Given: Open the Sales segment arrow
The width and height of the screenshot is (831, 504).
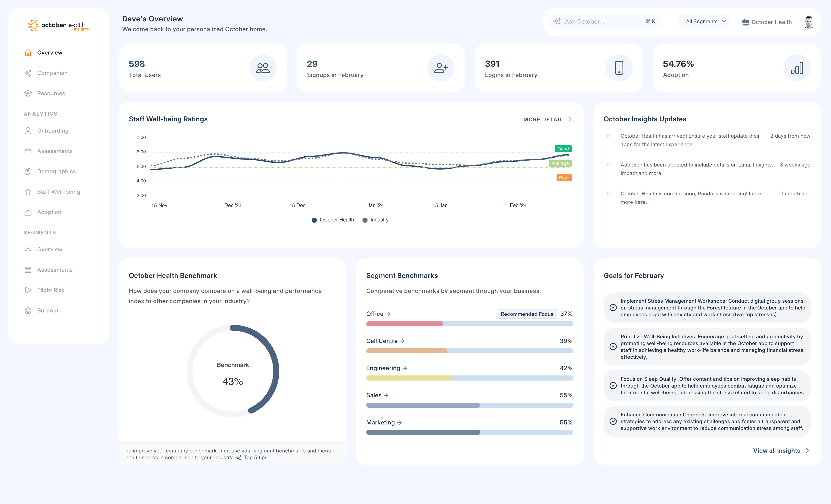Looking at the screenshot, I should (x=386, y=395).
